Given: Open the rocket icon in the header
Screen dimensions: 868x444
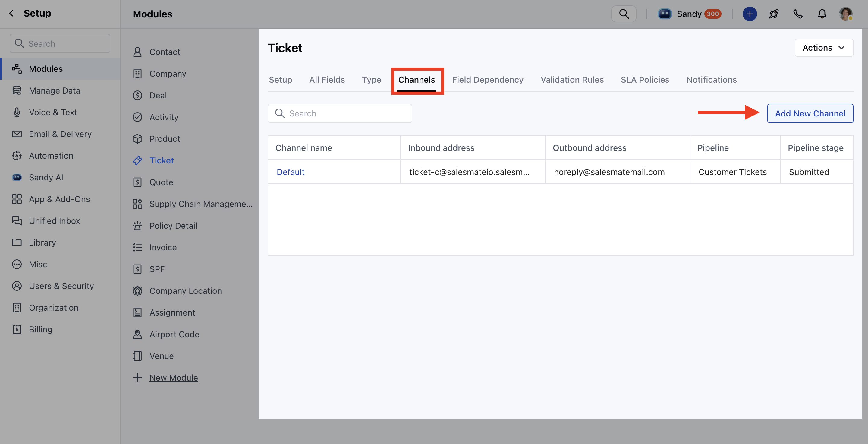Looking at the screenshot, I should tap(774, 14).
